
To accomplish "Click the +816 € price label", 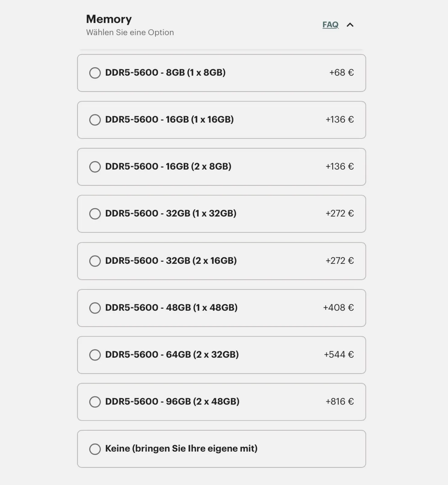I will pos(339,401).
